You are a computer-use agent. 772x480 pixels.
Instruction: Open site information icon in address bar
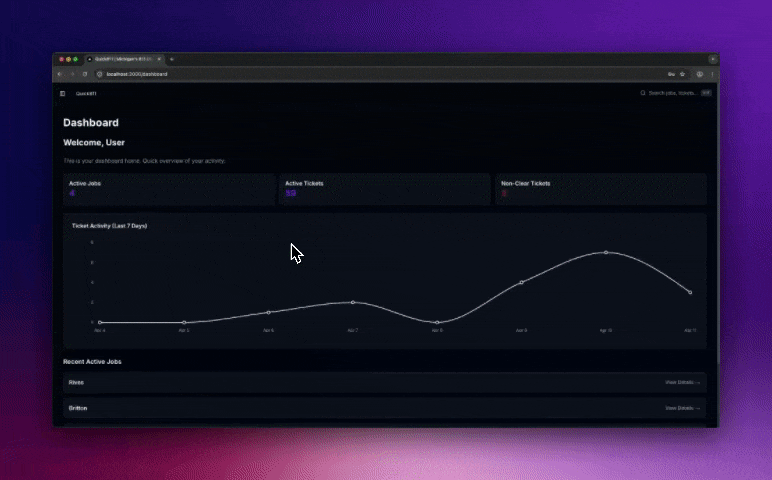[99, 74]
